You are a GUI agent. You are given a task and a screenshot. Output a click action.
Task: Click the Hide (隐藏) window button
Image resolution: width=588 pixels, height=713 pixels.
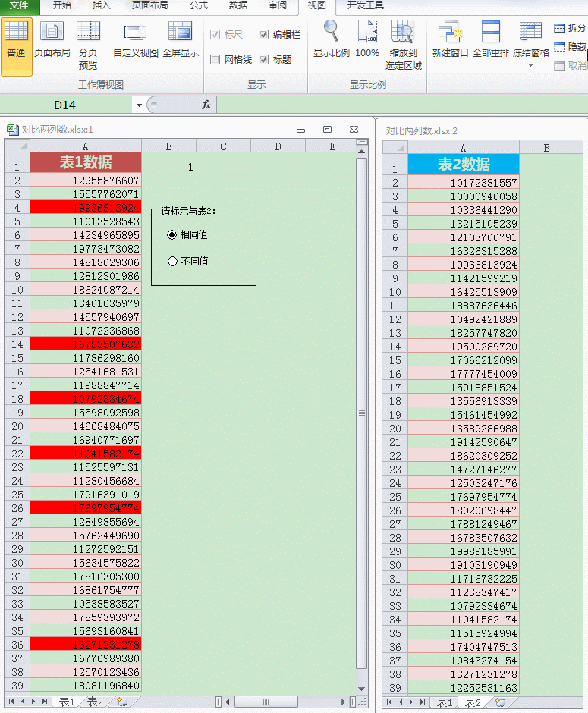click(x=571, y=47)
